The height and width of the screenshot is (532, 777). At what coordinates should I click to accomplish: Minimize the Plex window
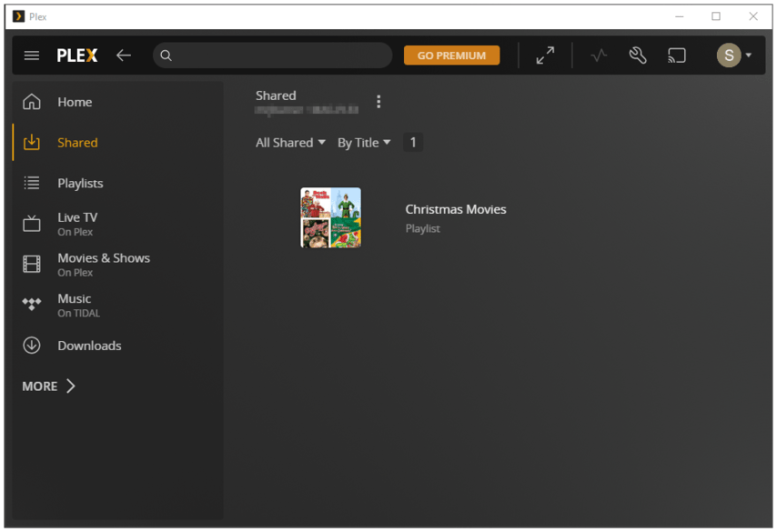(x=680, y=16)
